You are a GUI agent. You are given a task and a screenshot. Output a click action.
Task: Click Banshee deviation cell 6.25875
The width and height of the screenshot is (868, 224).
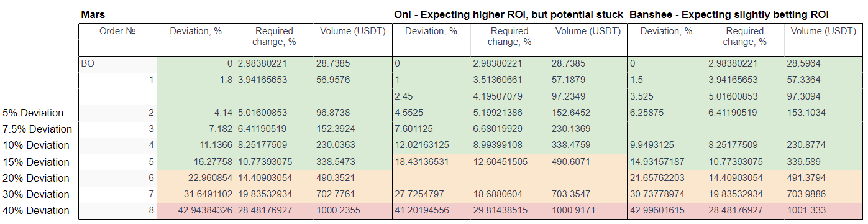click(667, 113)
